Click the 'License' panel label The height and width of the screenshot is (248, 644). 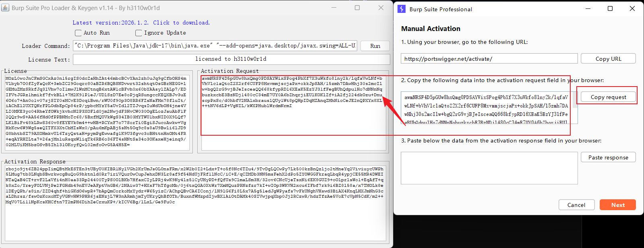point(16,71)
